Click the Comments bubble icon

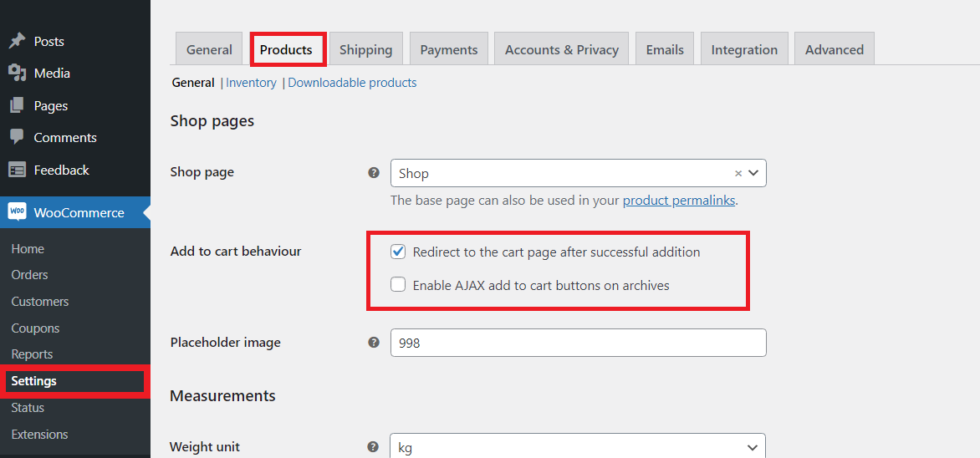pos(17,137)
